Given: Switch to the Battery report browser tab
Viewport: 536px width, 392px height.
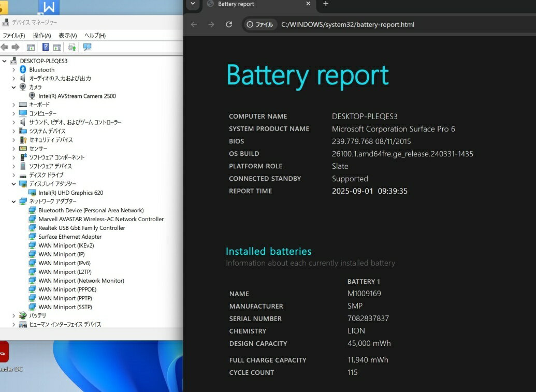Looking at the screenshot, I should pyautogui.click(x=235, y=5).
